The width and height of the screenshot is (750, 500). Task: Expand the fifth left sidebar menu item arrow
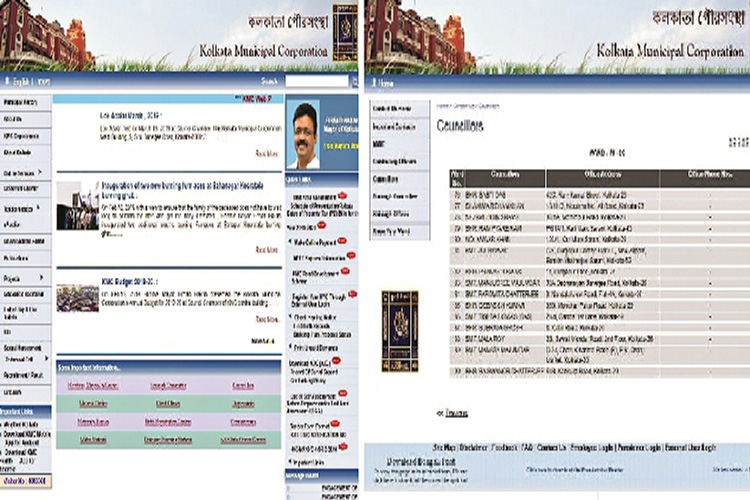[x=42, y=172]
